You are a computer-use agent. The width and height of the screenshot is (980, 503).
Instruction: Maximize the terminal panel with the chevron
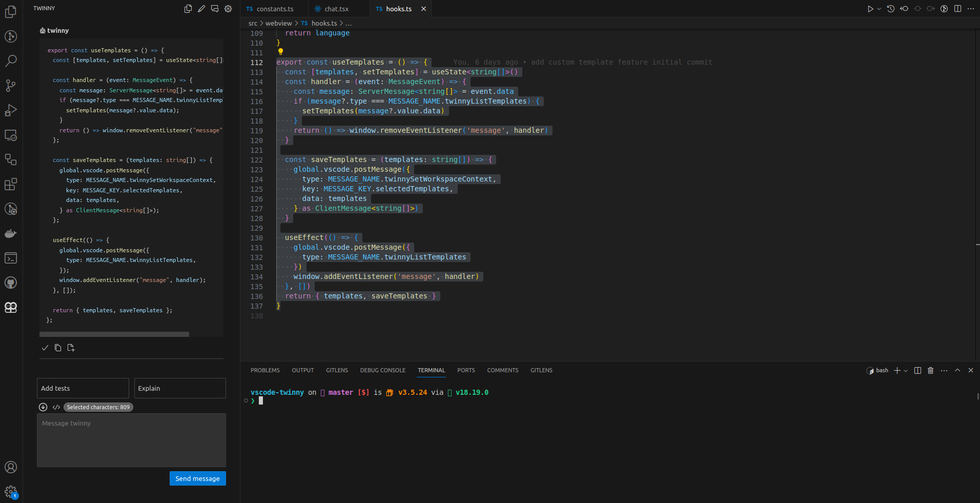[x=957, y=370]
